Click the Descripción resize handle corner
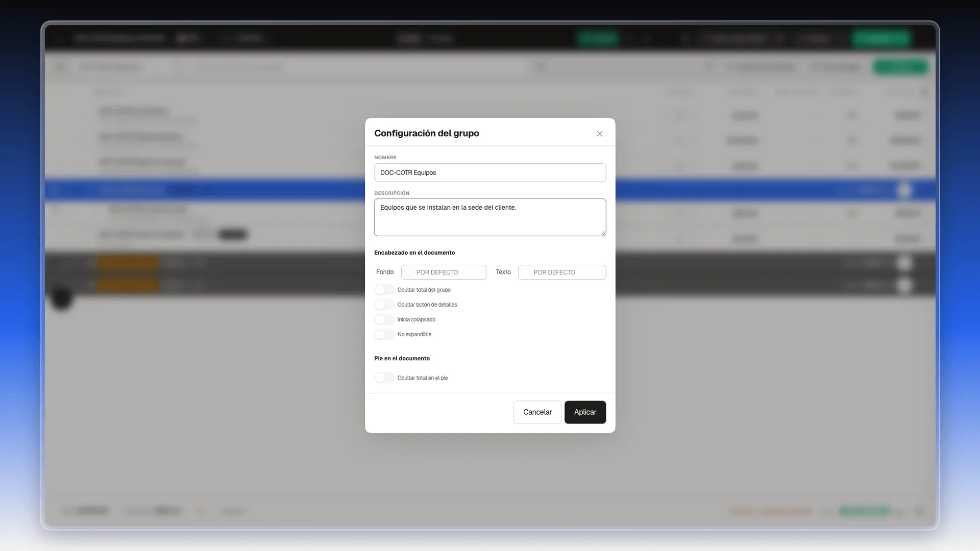Image resolution: width=980 pixels, height=551 pixels. tap(603, 233)
